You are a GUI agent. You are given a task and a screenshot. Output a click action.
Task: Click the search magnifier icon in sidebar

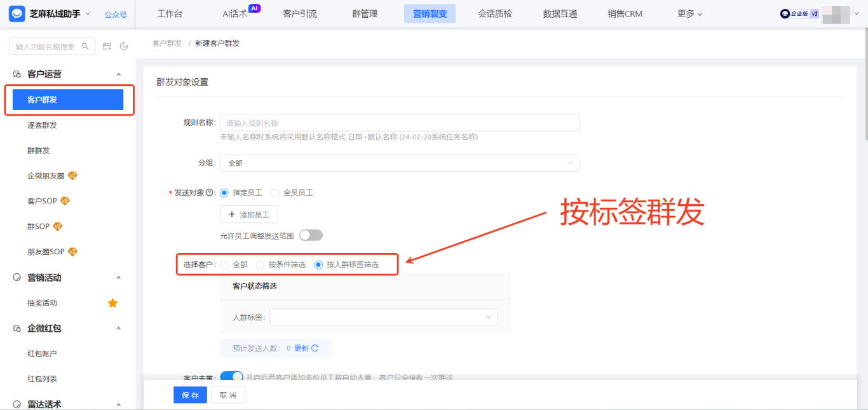click(85, 46)
